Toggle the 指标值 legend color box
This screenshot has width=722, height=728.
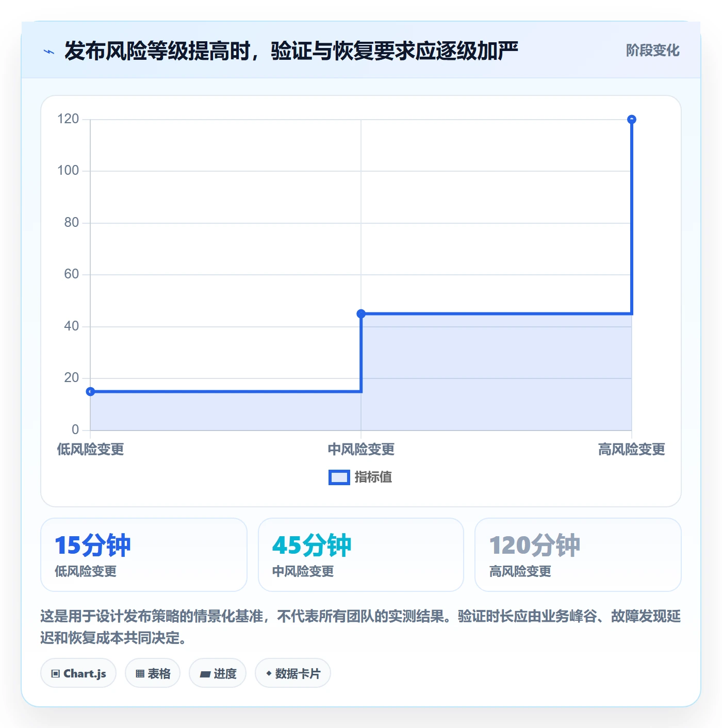click(339, 477)
